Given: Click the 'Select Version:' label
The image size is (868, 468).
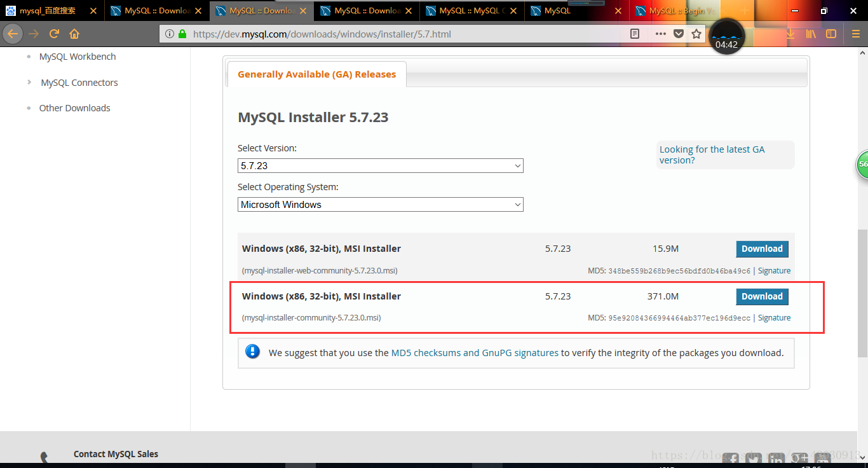Looking at the screenshot, I should (267, 148).
